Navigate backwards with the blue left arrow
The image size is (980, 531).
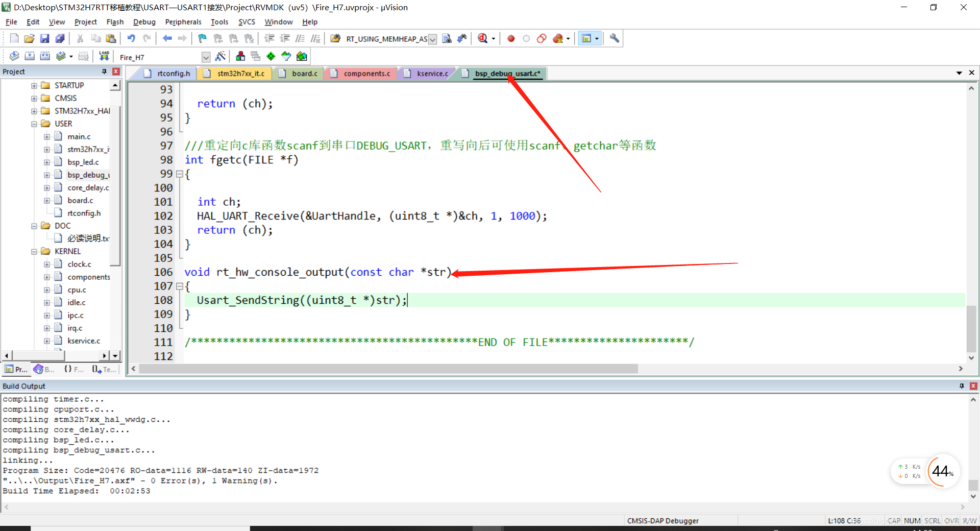(167, 38)
